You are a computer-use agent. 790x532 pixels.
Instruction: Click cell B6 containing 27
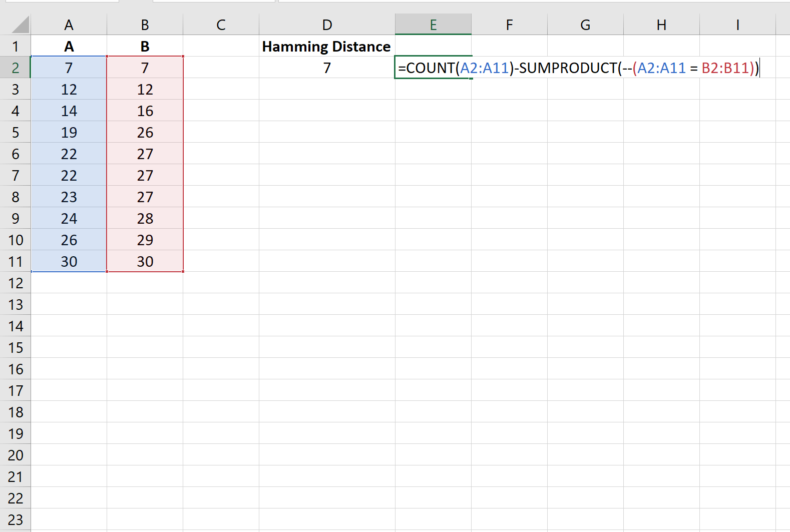coord(145,154)
